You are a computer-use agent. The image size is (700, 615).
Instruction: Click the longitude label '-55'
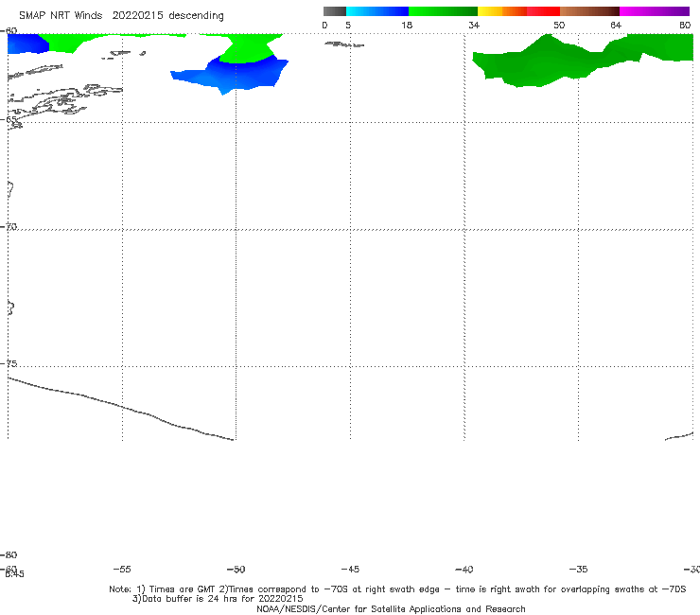(x=122, y=569)
